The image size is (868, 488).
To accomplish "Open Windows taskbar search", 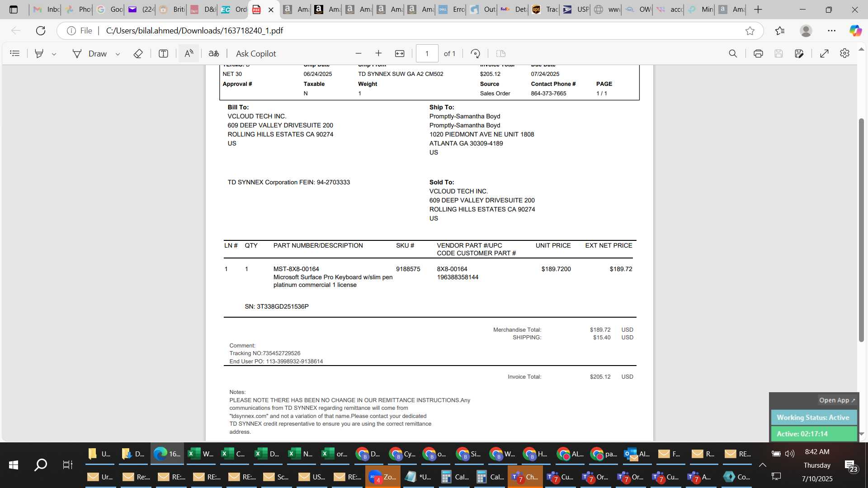I will [41, 465].
